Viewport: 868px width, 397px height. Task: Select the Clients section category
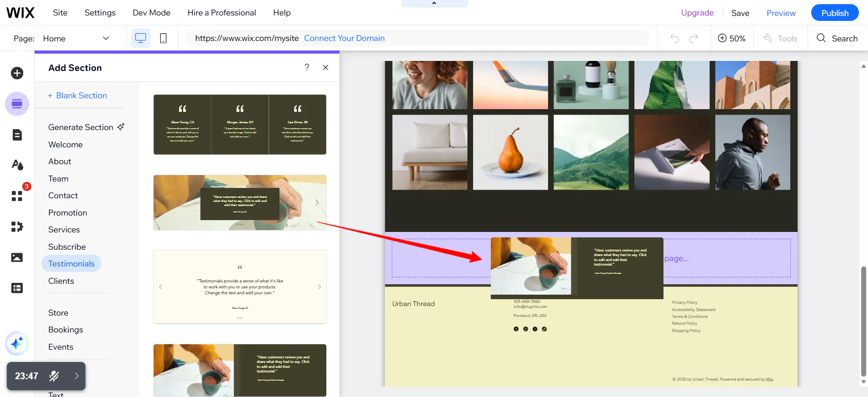(61, 281)
